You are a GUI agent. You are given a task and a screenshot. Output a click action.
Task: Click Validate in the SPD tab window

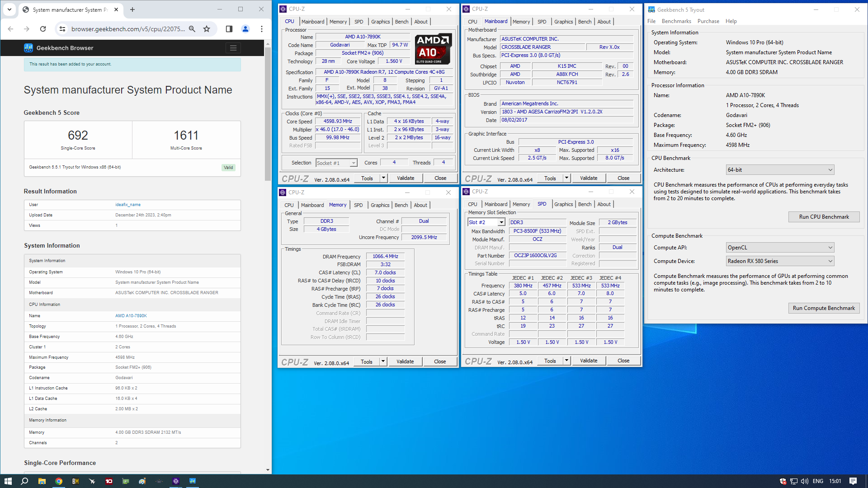588,361
